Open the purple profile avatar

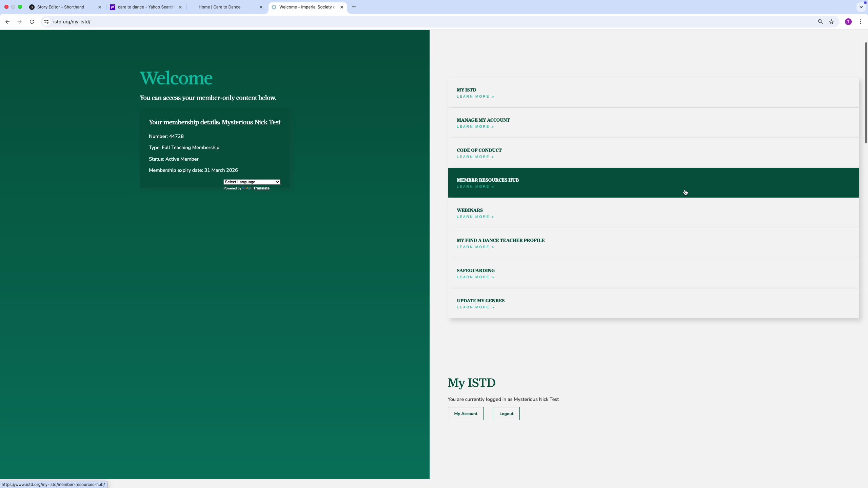pos(848,22)
